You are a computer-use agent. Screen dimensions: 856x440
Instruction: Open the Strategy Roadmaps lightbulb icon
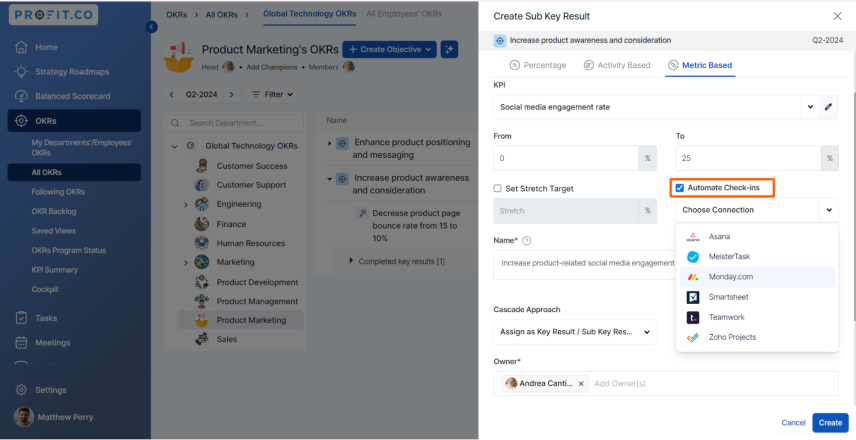21,72
